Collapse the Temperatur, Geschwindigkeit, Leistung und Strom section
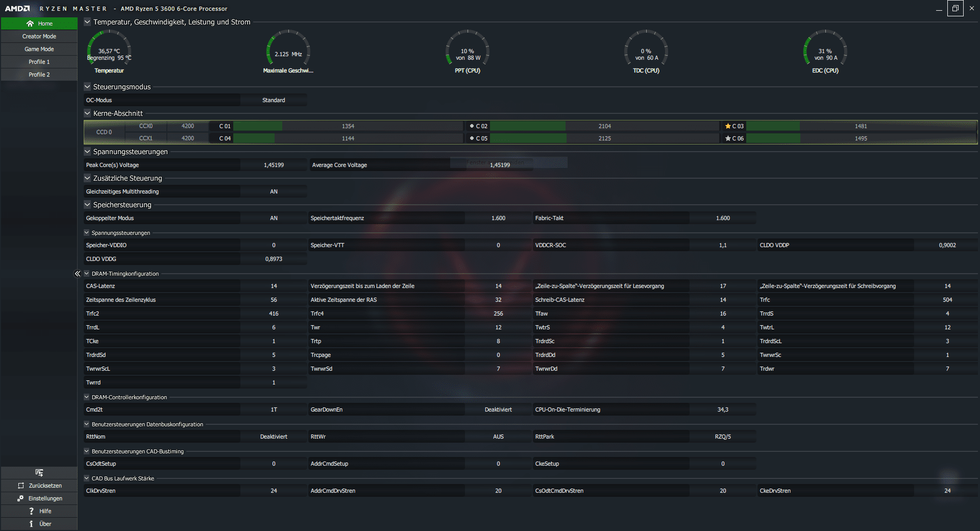The image size is (980, 531). (87, 22)
